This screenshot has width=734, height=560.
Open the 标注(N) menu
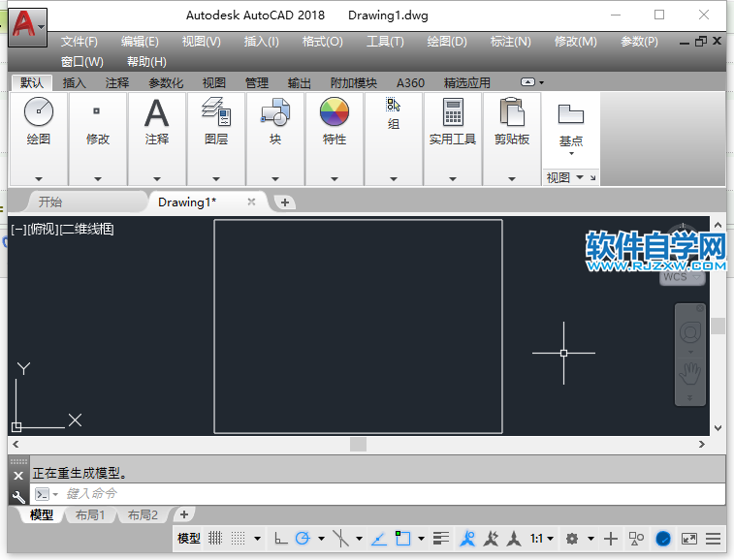[510, 42]
